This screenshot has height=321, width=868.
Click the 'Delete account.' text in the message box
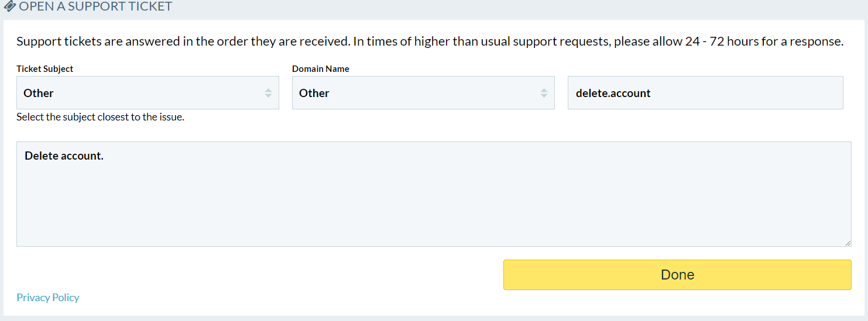pyautogui.click(x=64, y=156)
